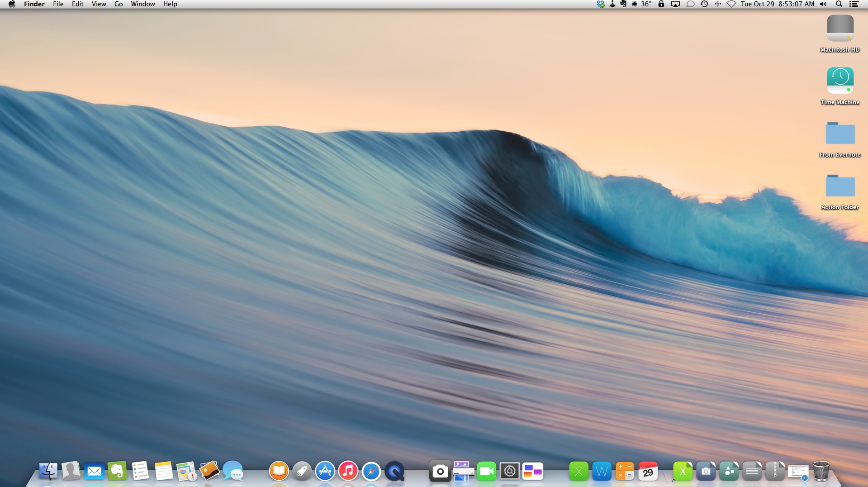Launch QuickTime Player from the Dock
Screen dimensions: 868x487
(394, 471)
